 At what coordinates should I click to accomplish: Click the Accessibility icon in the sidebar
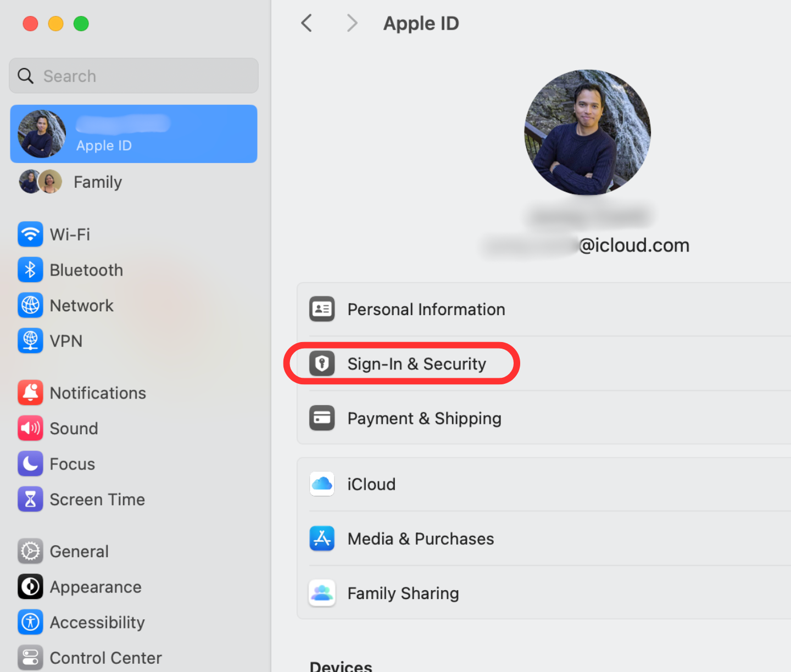pyautogui.click(x=30, y=623)
